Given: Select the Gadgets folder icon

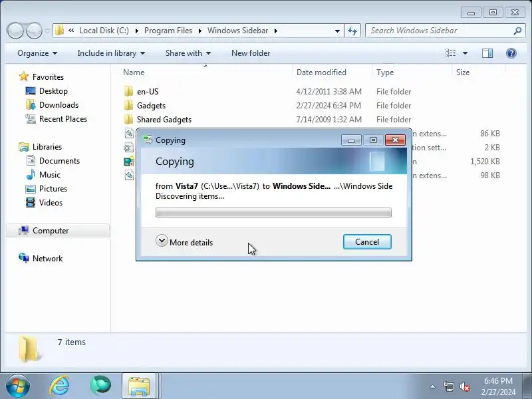Looking at the screenshot, I should [x=128, y=105].
